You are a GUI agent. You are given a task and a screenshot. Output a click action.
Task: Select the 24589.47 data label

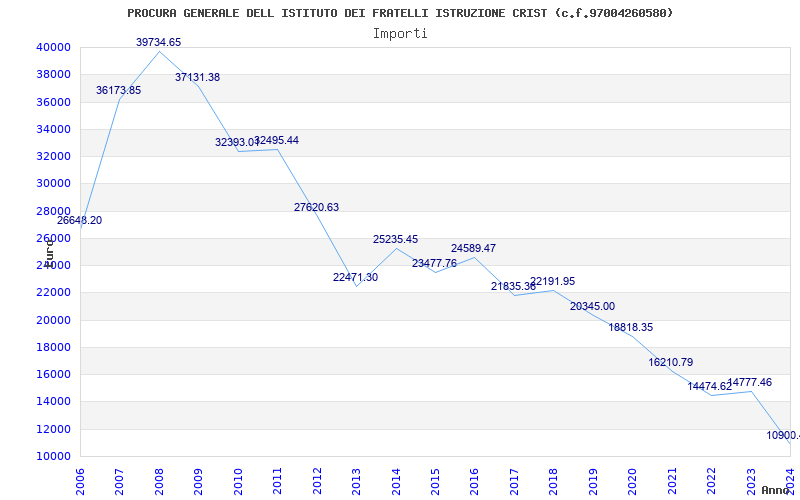[x=473, y=248]
